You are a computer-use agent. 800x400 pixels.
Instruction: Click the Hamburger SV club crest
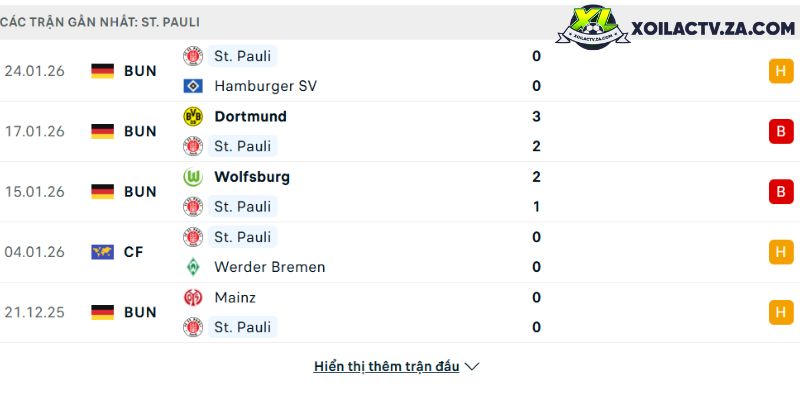pos(193,86)
